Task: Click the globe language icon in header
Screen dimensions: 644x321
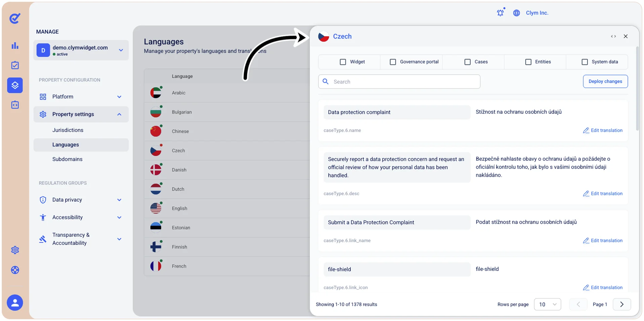Action: tap(516, 13)
